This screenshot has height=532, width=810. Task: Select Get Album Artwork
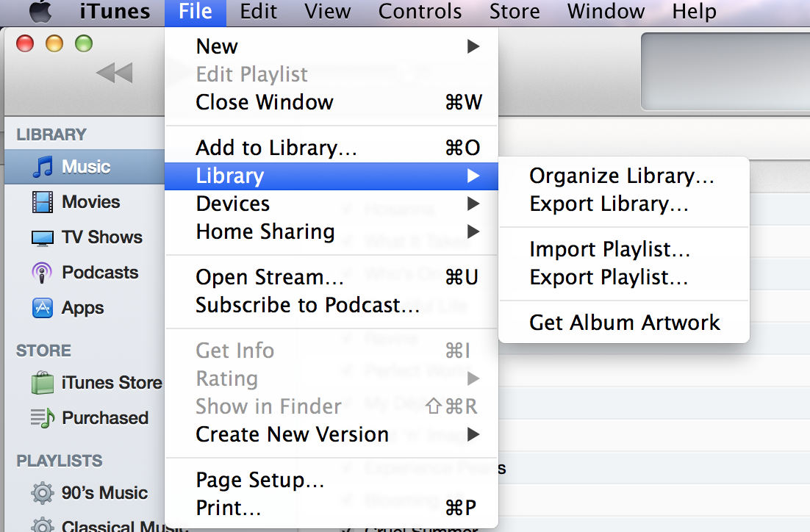(x=624, y=323)
